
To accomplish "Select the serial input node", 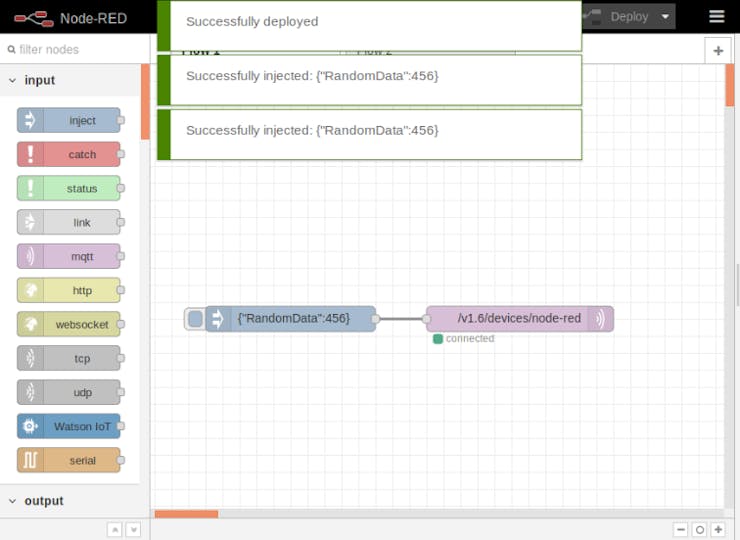I will tap(69, 460).
